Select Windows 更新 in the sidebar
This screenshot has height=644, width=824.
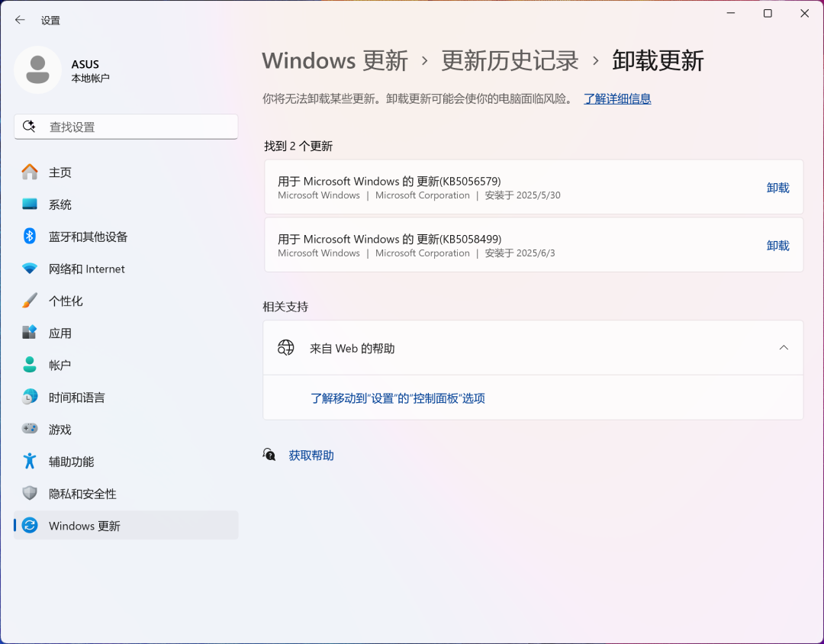point(126,525)
